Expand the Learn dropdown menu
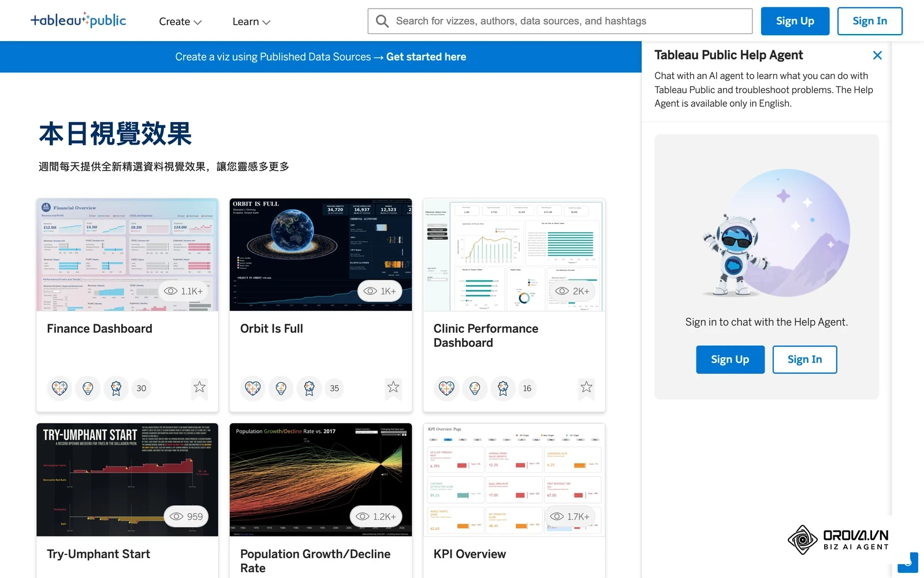The image size is (924, 578). tap(251, 21)
